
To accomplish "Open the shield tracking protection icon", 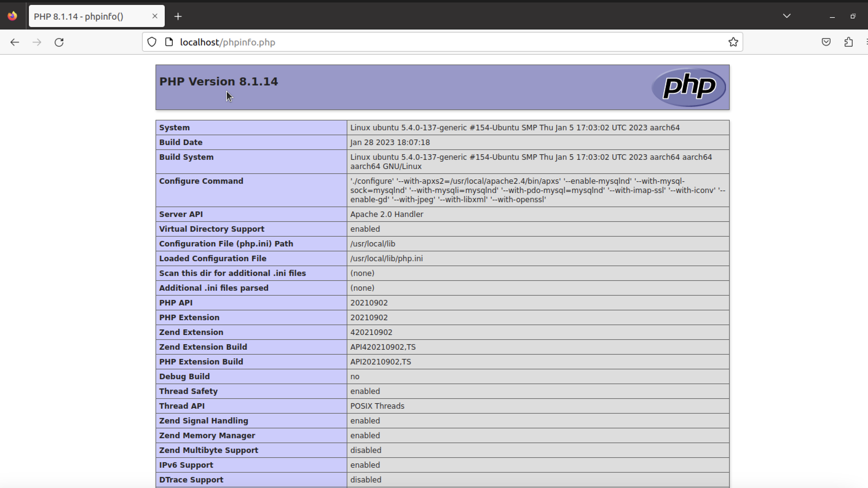I will [152, 42].
